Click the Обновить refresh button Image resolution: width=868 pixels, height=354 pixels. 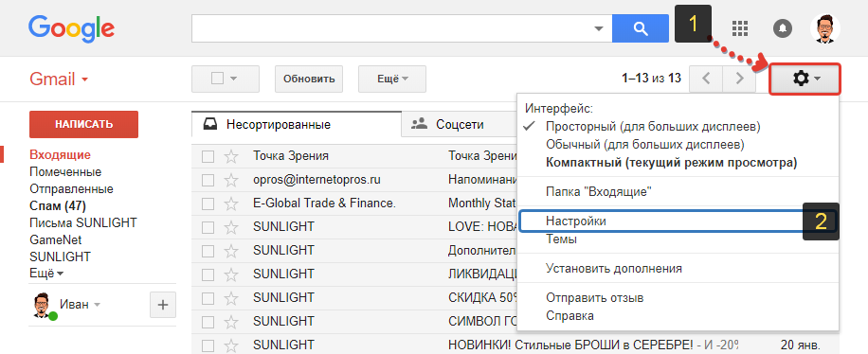point(309,80)
